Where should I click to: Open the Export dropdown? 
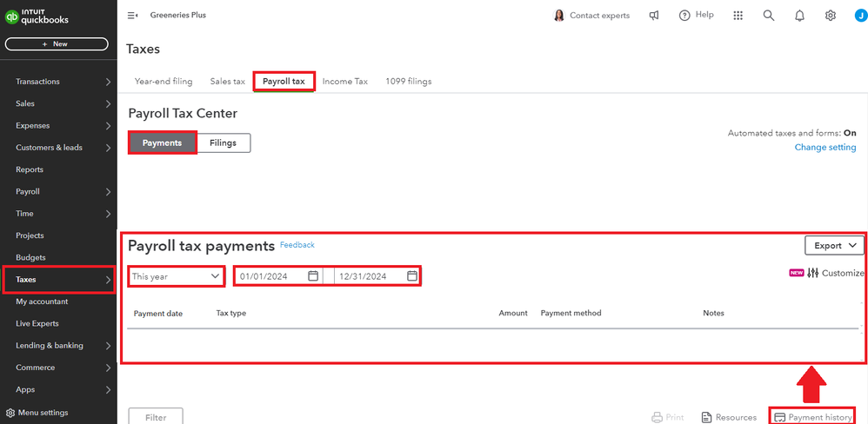pos(834,245)
